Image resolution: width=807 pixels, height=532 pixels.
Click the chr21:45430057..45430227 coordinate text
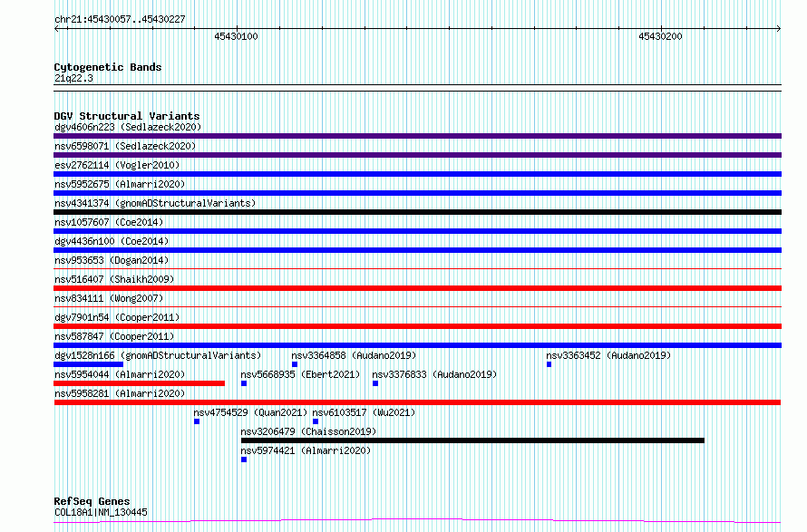click(120, 20)
